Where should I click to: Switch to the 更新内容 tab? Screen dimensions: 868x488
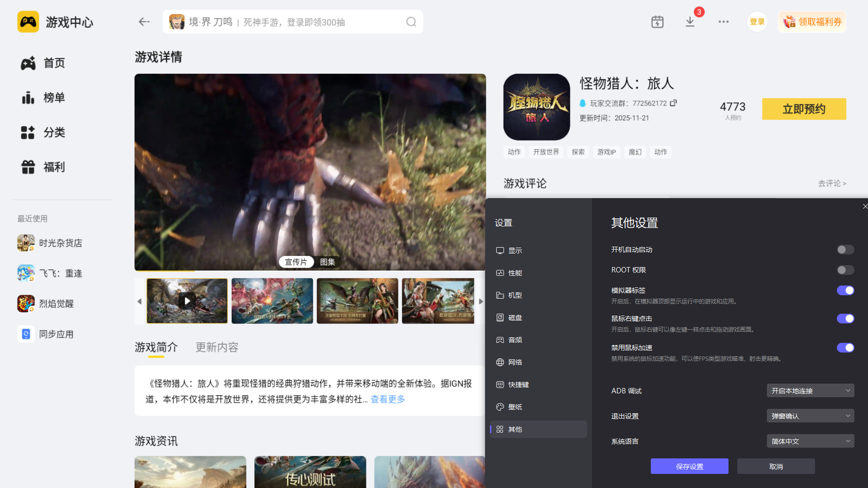click(217, 347)
